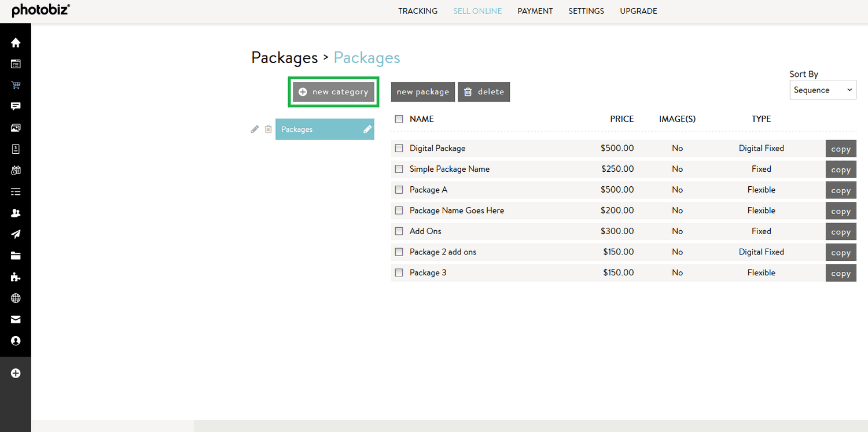Open the plus icon at sidebar bottom
Image resolution: width=868 pixels, height=432 pixels.
point(16,373)
